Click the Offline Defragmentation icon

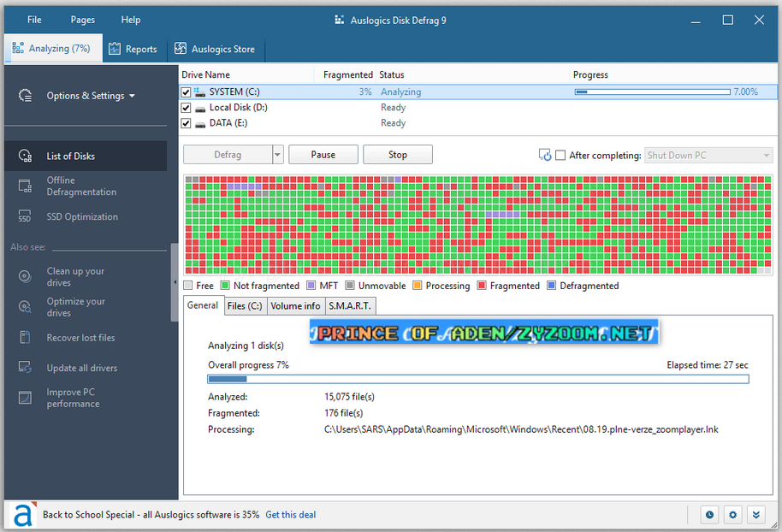[x=25, y=186]
